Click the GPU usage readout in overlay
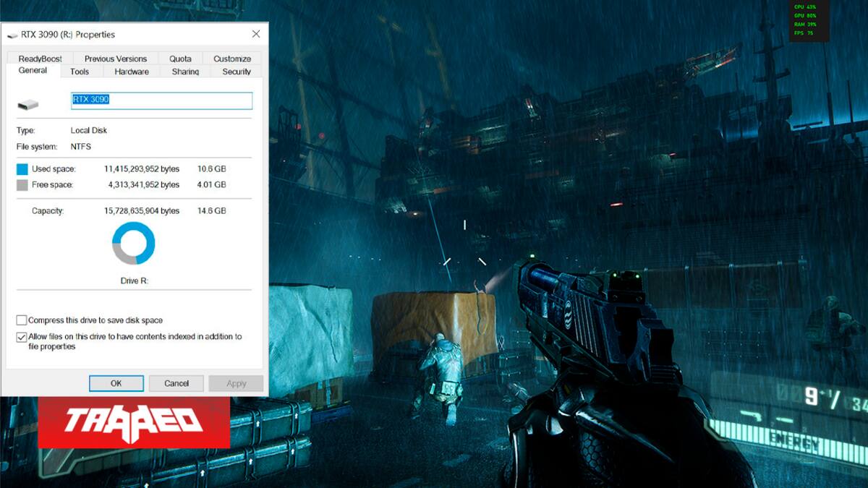 pyautogui.click(x=806, y=16)
